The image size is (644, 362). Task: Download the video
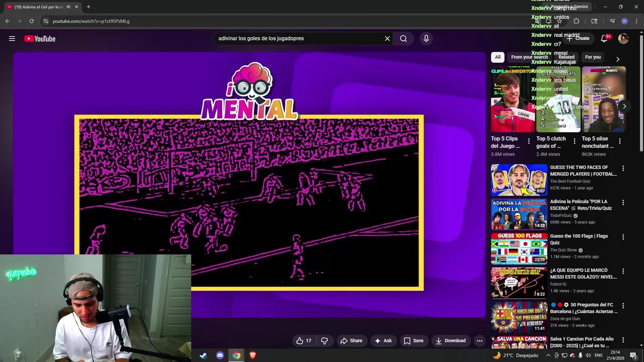[451, 340]
